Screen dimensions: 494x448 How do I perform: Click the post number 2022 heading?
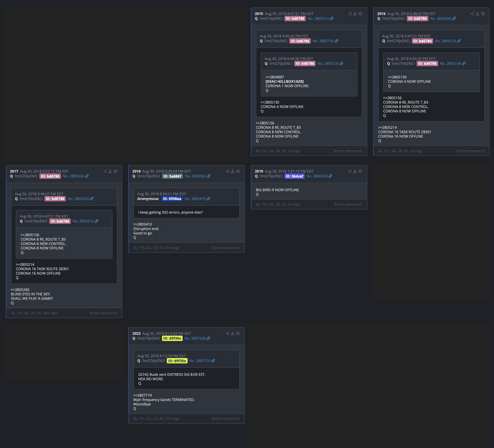(x=136, y=334)
